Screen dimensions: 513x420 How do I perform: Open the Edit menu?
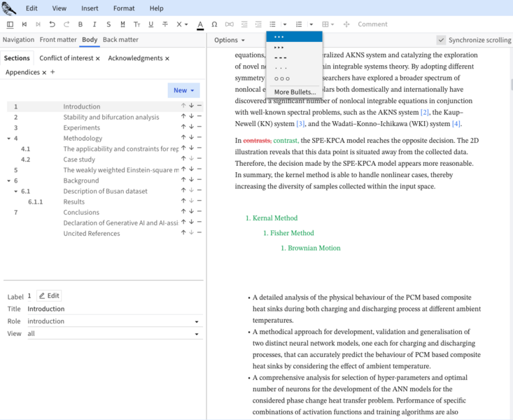tap(31, 8)
